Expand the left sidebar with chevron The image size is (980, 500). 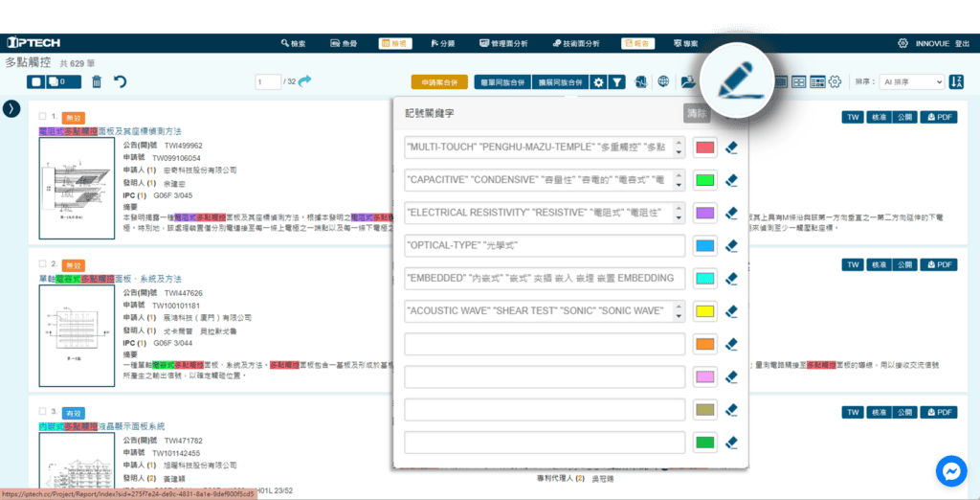tap(12, 108)
